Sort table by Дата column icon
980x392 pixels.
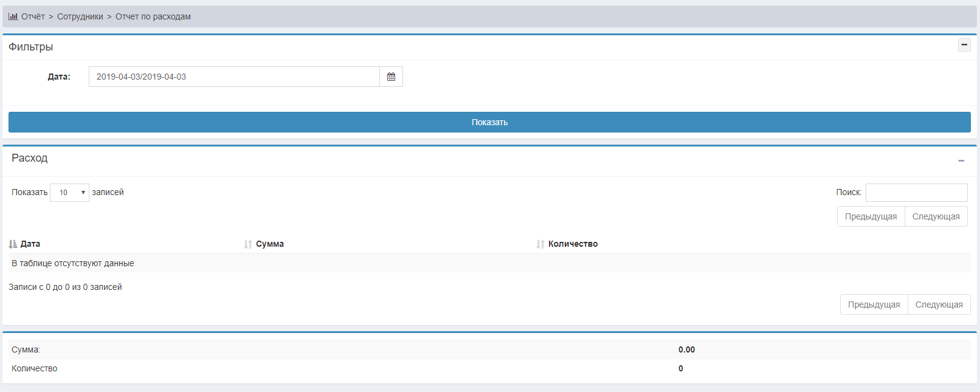coord(13,244)
